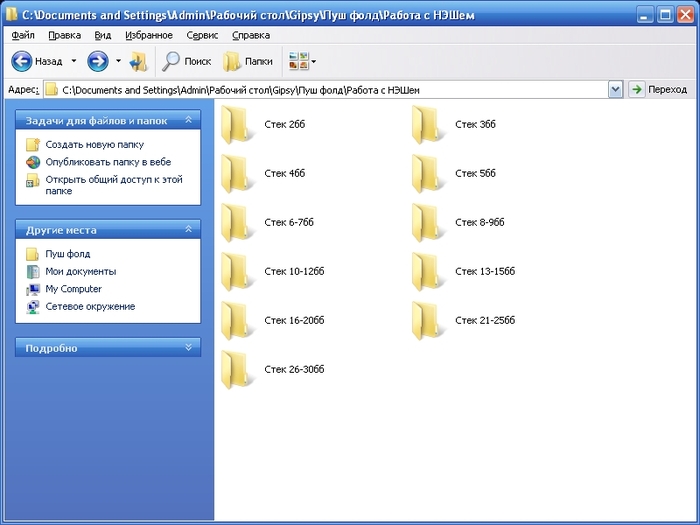
Task: Click the Мои документы icon
Action: click(x=33, y=271)
